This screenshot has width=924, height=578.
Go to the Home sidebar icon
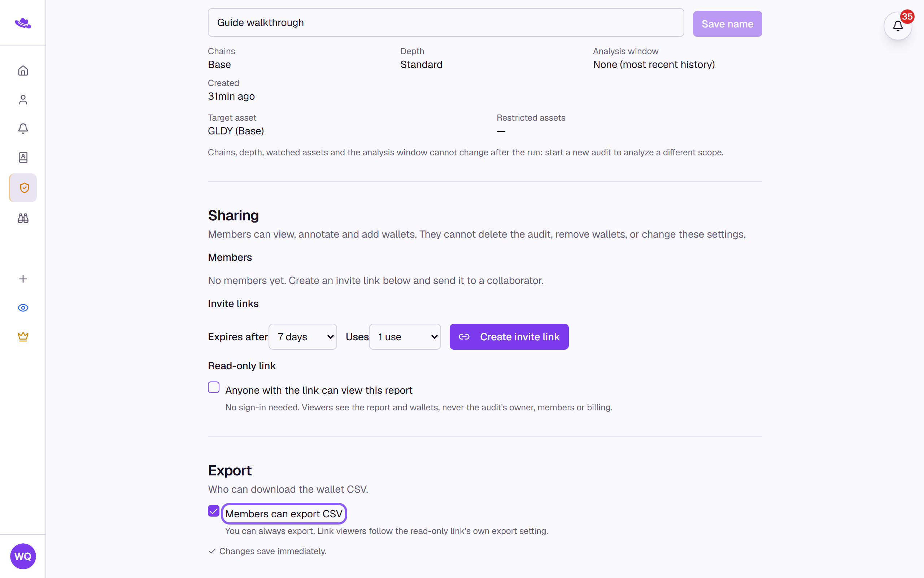tap(23, 71)
